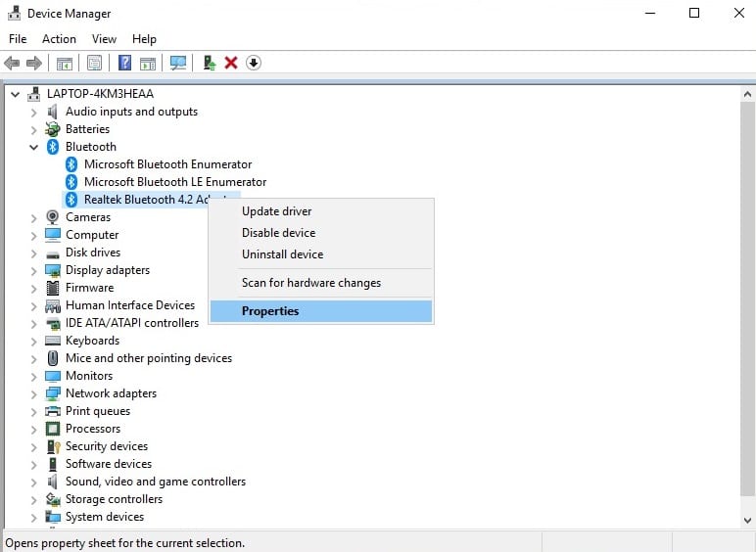The height and width of the screenshot is (552, 756).
Task: Collapse the Bluetooth category
Action: [x=34, y=147]
